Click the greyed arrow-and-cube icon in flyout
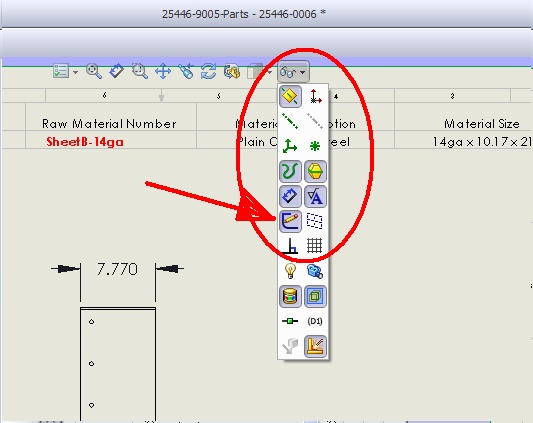 tap(290, 346)
